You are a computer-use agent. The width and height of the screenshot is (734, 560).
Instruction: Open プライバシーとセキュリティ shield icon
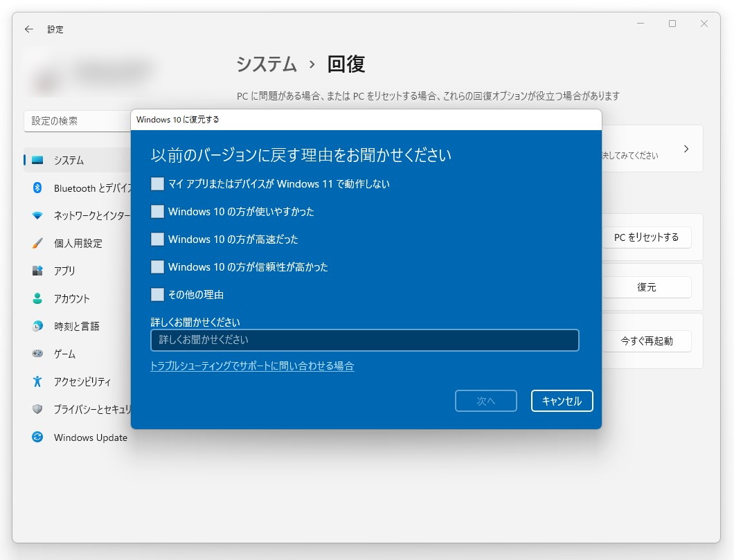(37, 409)
